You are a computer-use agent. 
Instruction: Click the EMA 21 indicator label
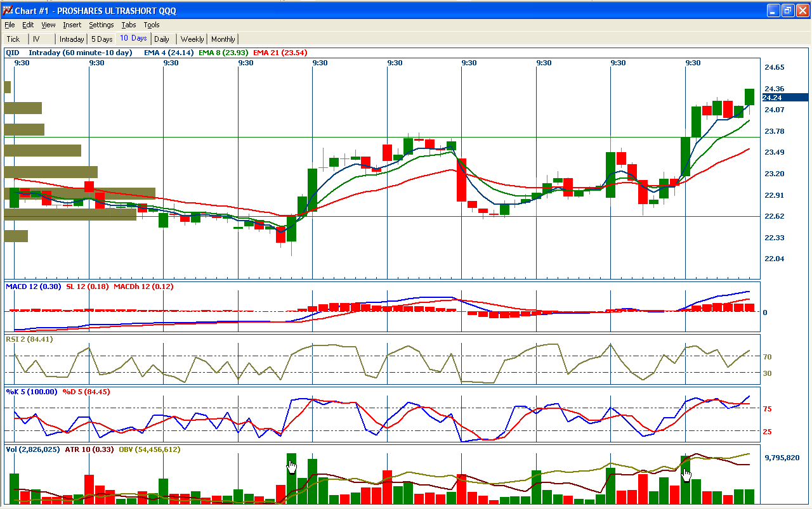[280, 53]
